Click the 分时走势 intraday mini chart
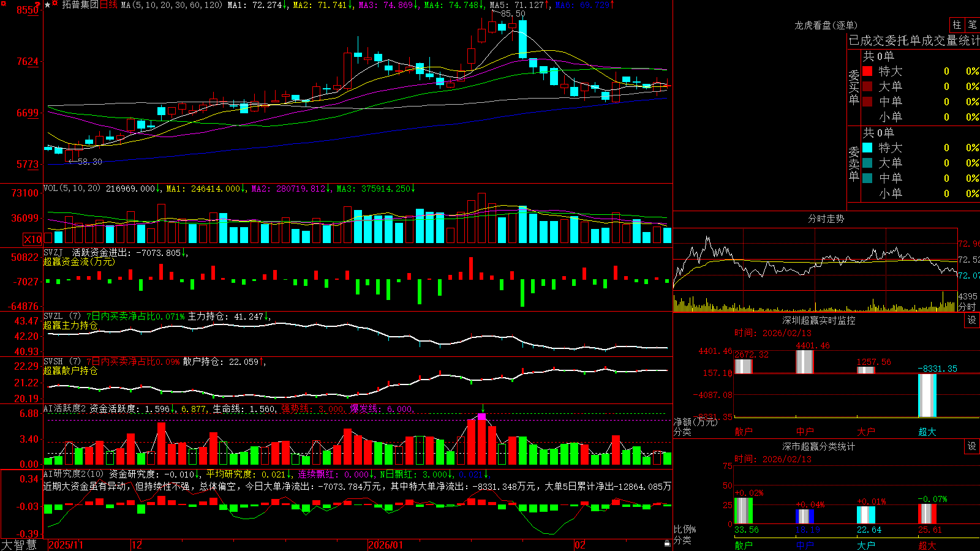Viewport: 980px width, 551px height. coord(815,258)
